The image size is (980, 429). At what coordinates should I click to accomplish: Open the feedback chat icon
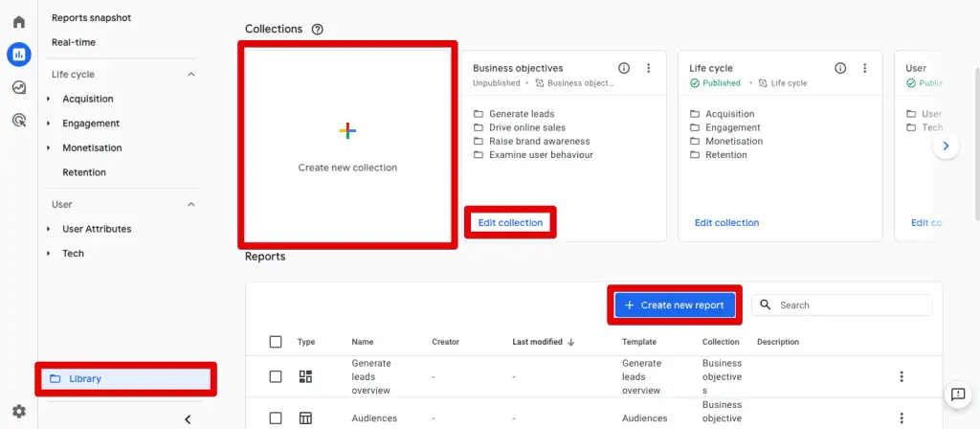click(958, 395)
